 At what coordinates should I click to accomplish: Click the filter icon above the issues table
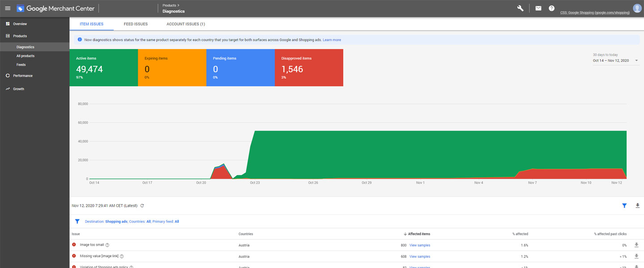coord(624,205)
